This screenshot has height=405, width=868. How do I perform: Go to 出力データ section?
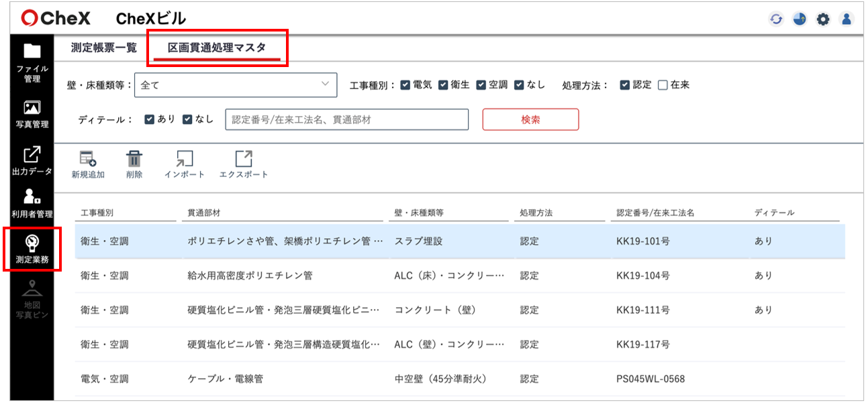tap(32, 161)
